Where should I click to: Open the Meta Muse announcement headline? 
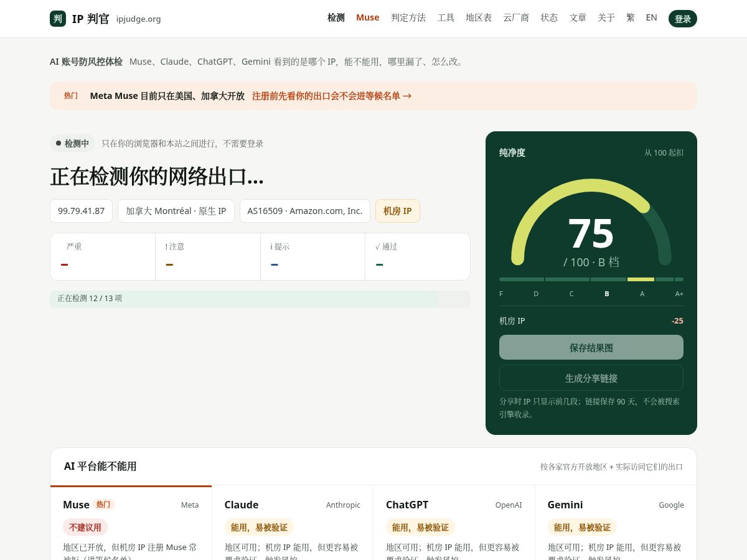(167, 96)
